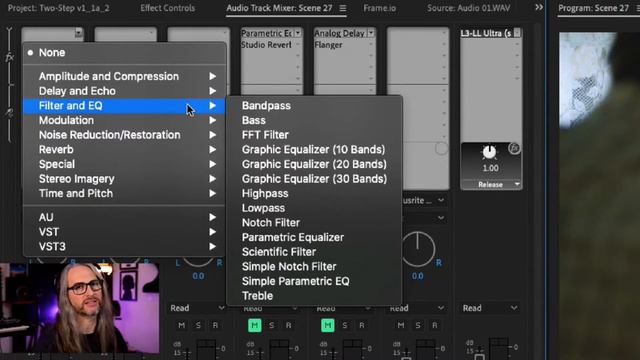This screenshot has width=640, height=360.
Task: Mute the track next to the master Read column
Action: [401, 325]
